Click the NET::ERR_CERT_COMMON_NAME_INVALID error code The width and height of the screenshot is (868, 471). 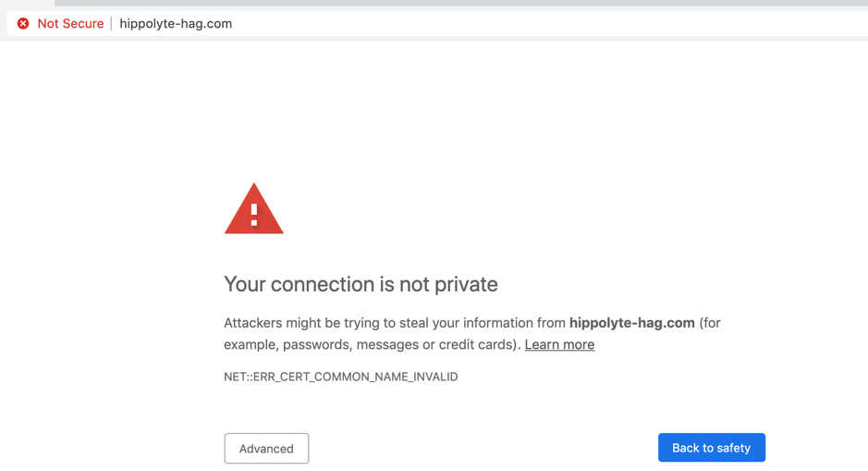point(340,377)
